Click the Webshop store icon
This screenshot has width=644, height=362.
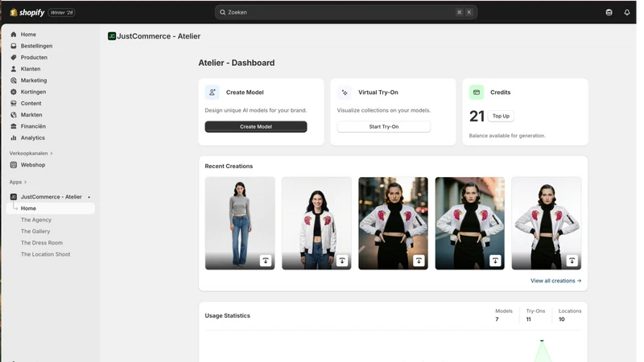coord(14,165)
